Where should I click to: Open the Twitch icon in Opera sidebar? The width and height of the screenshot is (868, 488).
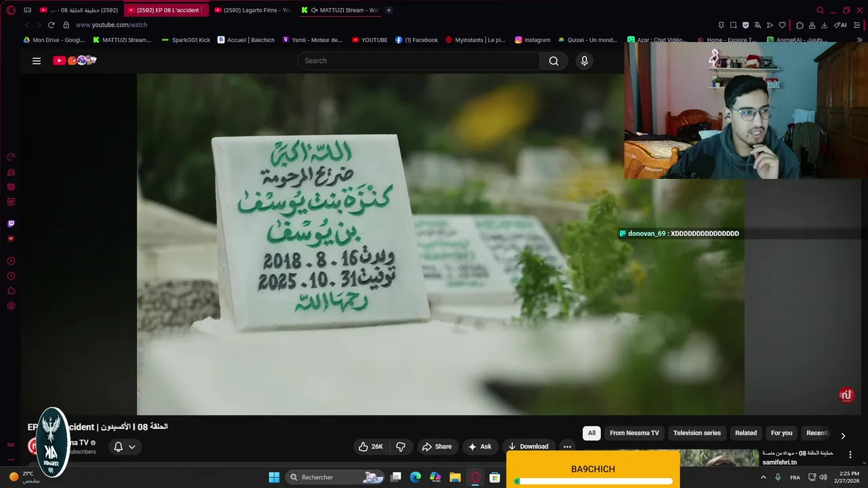pyautogui.click(x=11, y=224)
